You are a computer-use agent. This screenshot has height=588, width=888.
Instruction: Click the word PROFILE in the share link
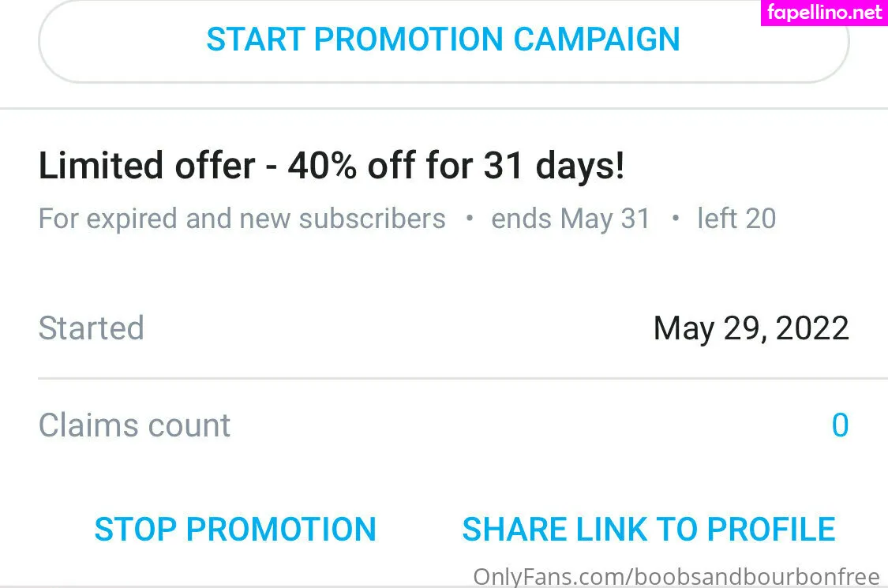(770, 529)
